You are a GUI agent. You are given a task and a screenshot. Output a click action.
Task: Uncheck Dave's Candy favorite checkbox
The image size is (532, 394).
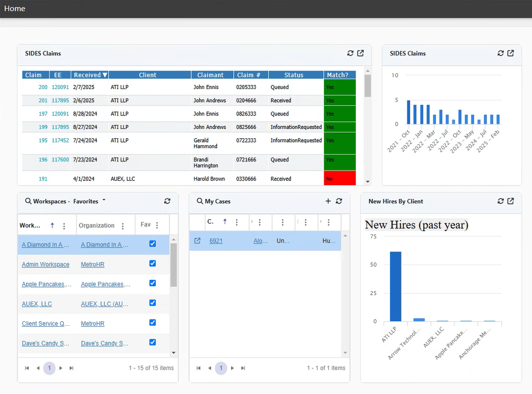[x=152, y=343]
